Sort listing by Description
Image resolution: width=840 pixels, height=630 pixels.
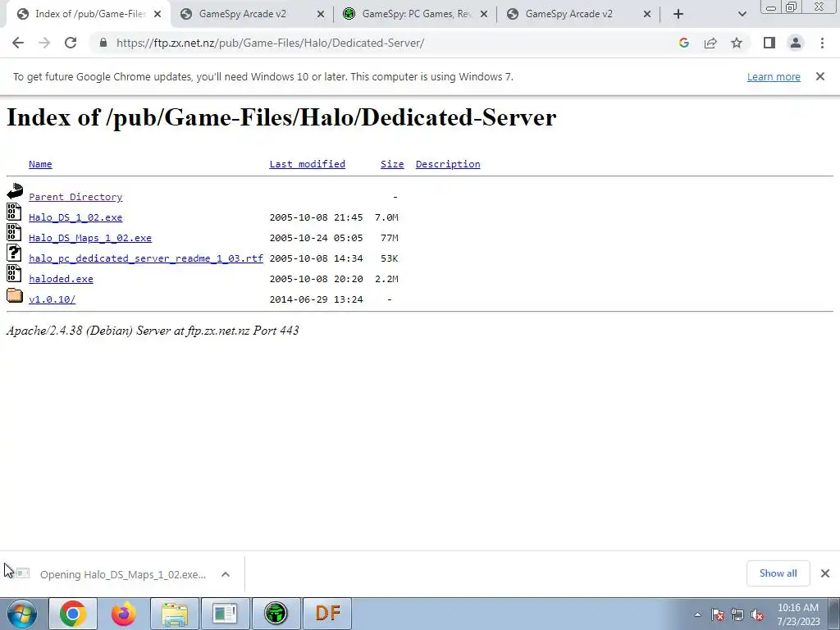(448, 164)
